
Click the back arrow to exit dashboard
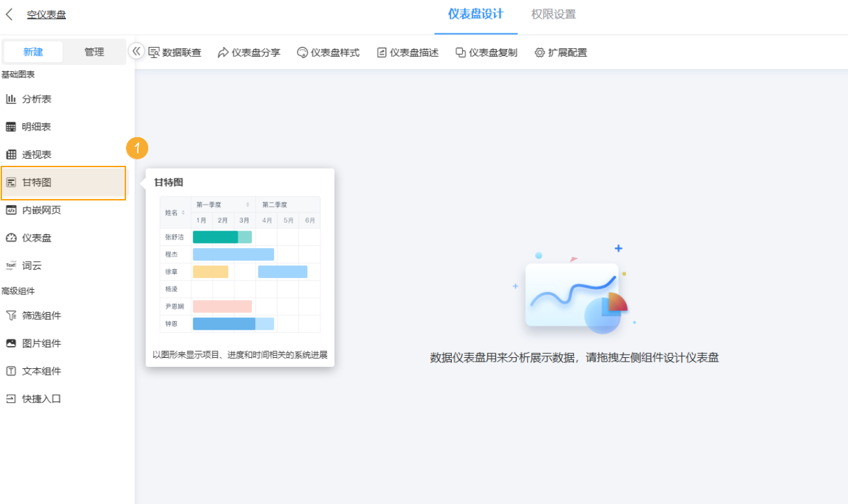pyautogui.click(x=8, y=14)
